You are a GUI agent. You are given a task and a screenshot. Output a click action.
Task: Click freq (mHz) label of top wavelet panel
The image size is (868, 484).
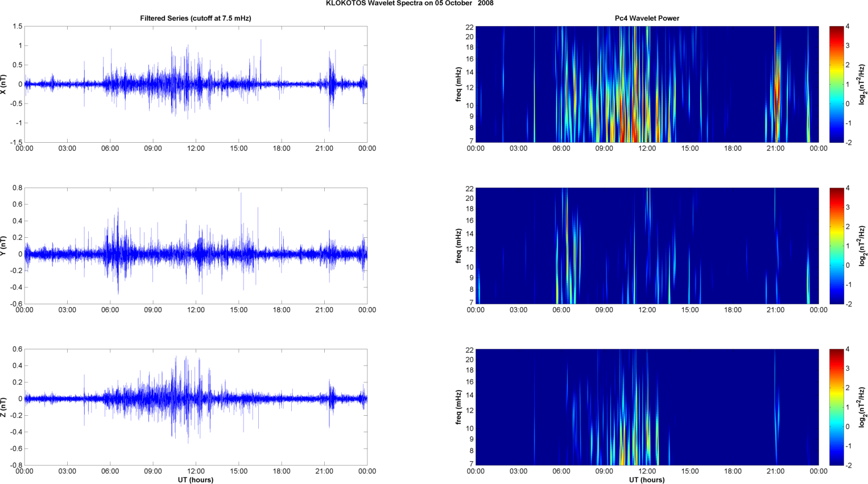click(458, 84)
